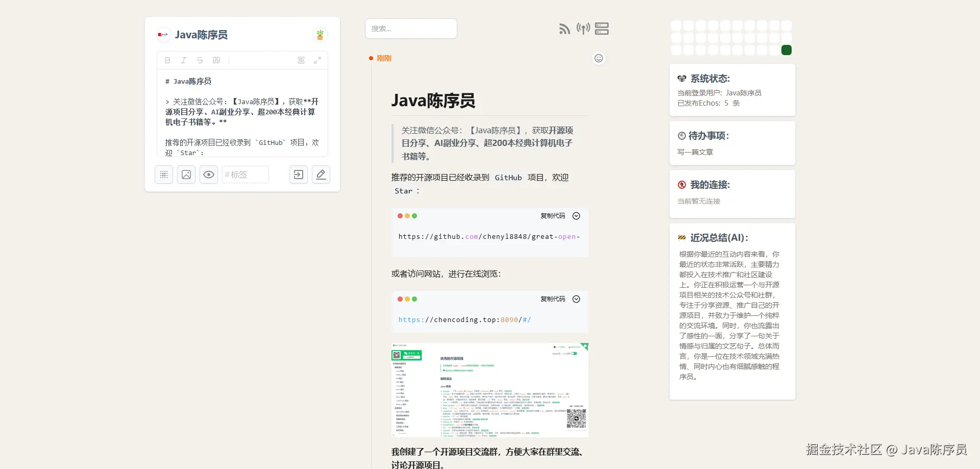Open the website screenshot thumbnail in the post
The width and height of the screenshot is (980, 469).
tap(490, 390)
